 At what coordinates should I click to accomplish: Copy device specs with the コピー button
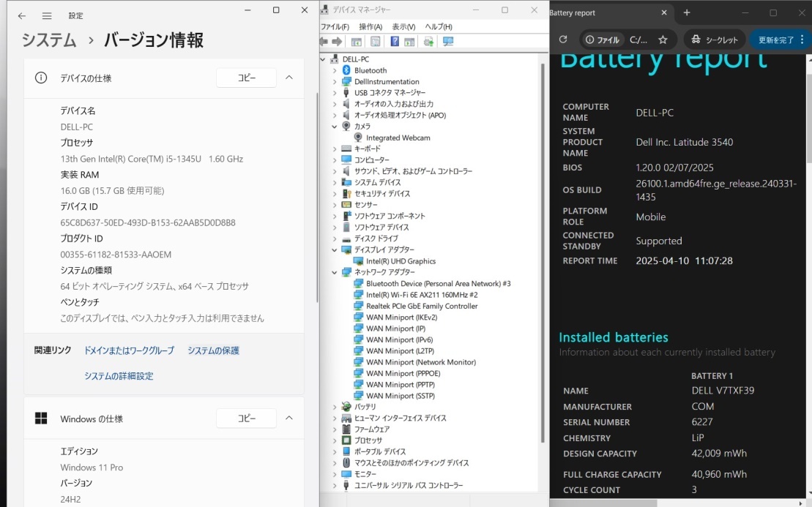pyautogui.click(x=247, y=78)
